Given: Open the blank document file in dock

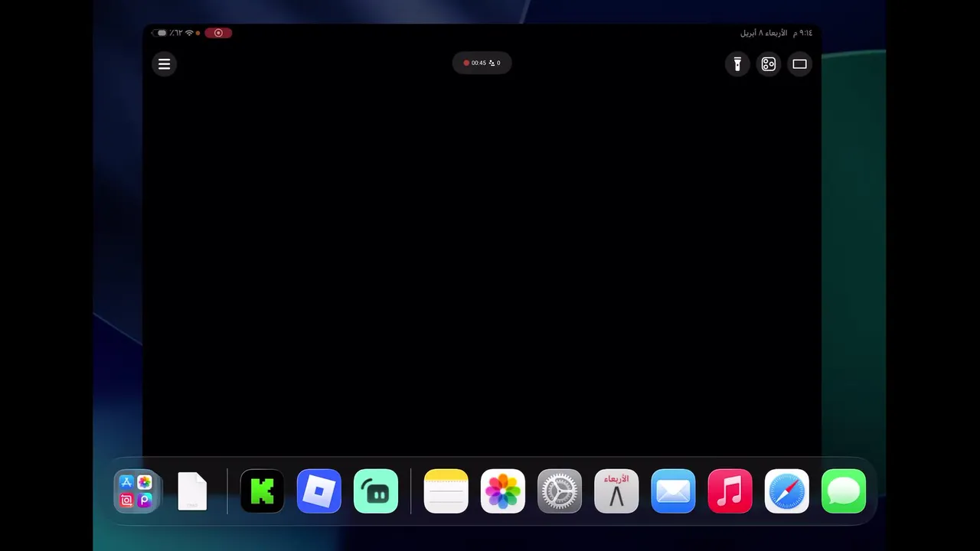Looking at the screenshot, I should click(192, 491).
